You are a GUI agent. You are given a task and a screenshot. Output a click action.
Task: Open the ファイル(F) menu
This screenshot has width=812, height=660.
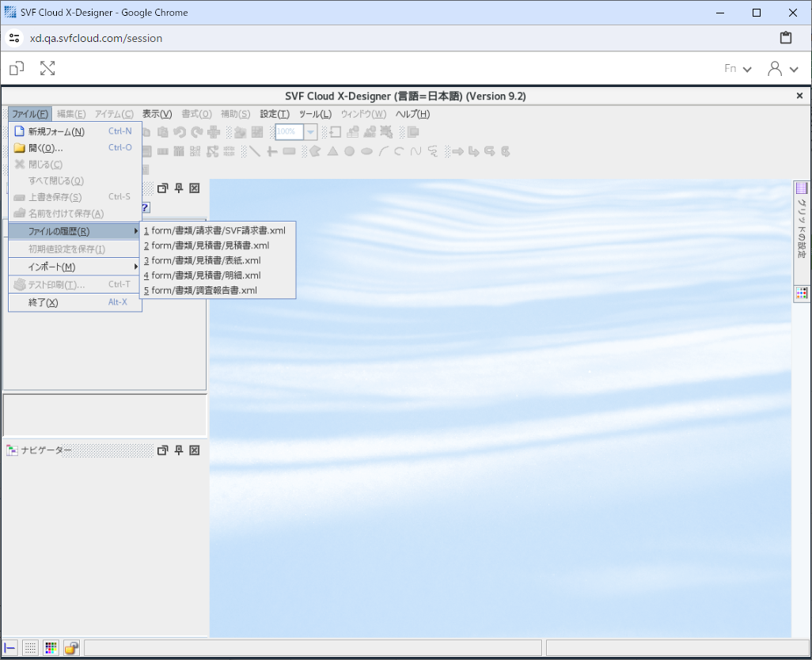tap(30, 114)
